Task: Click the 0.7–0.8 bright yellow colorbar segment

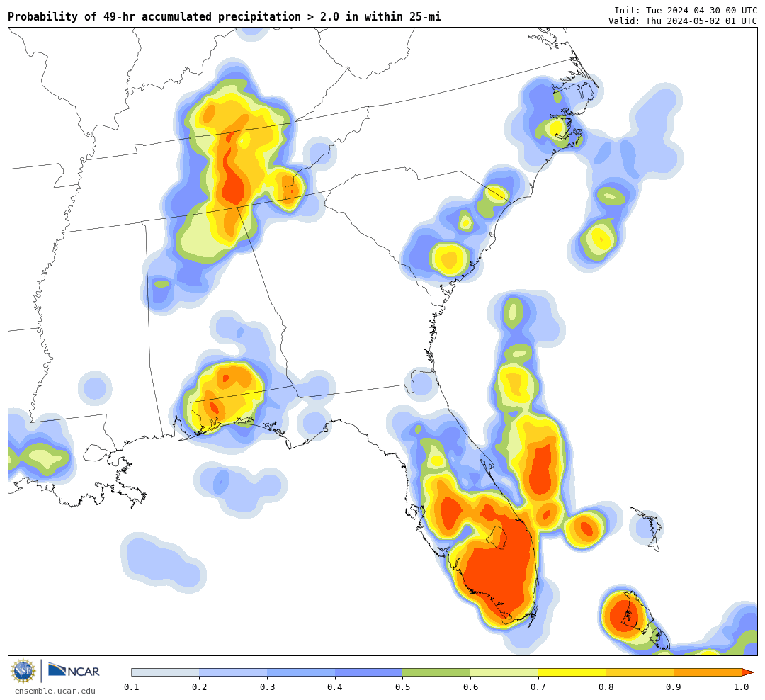Action: tap(572, 672)
